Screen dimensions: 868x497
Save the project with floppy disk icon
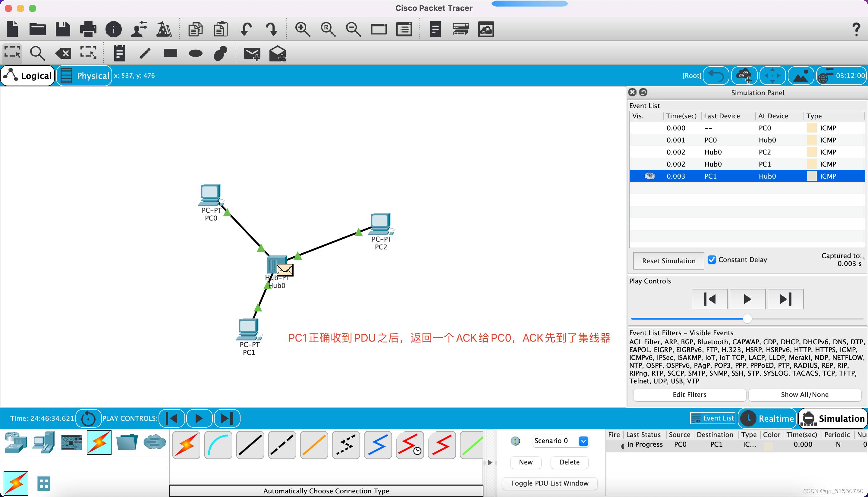tap(63, 29)
